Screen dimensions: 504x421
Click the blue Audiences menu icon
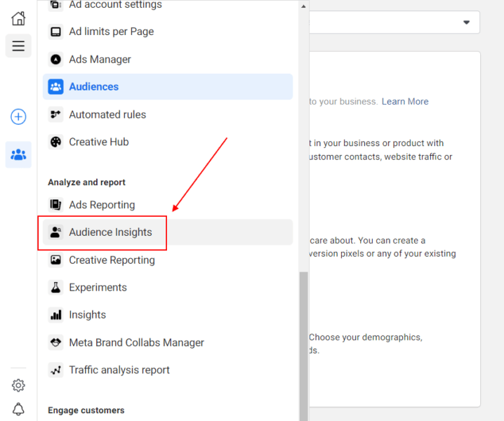55,87
